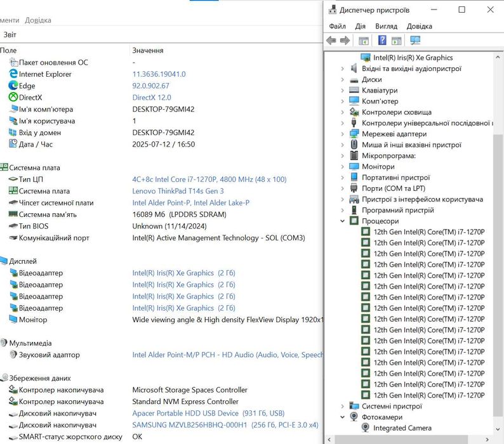The width and height of the screenshot is (504, 444).
Task: Expand the Диски tree node
Action: (343, 79)
